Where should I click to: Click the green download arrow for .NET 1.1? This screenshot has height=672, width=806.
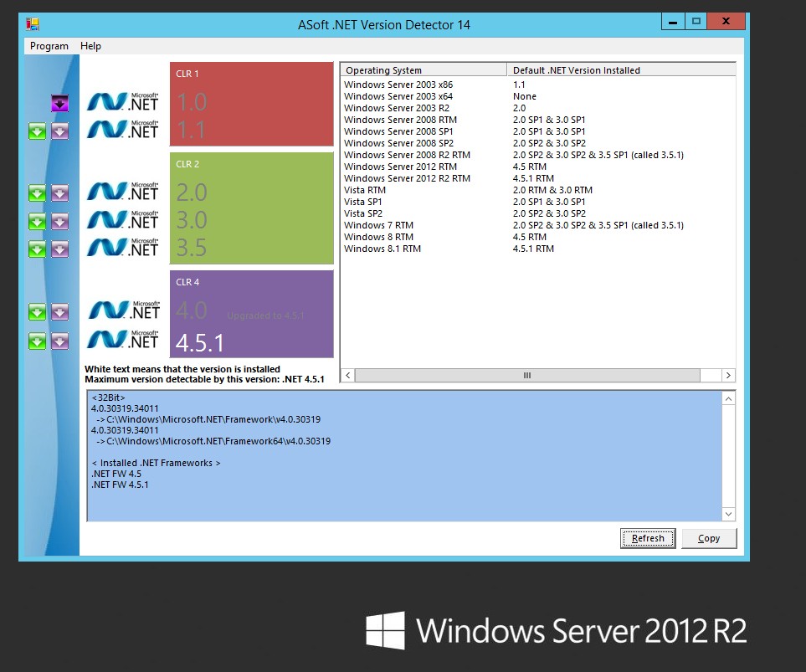point(37,131)
